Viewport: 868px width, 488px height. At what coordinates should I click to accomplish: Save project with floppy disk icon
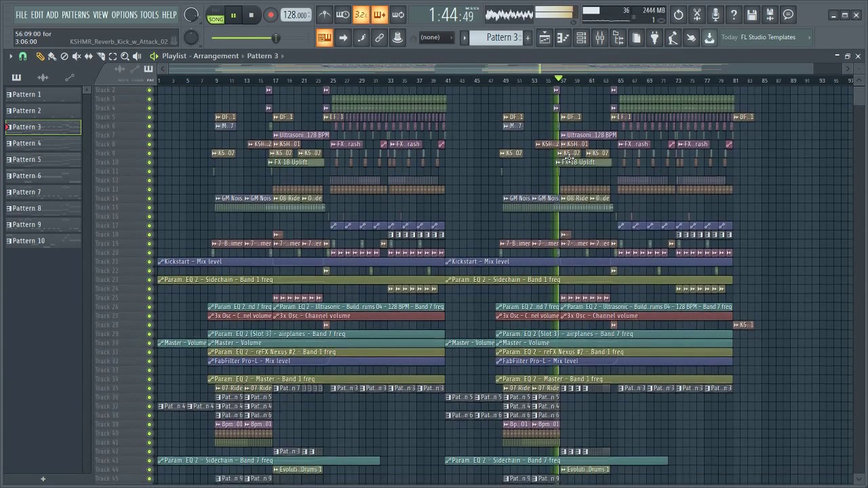(751, 15)
